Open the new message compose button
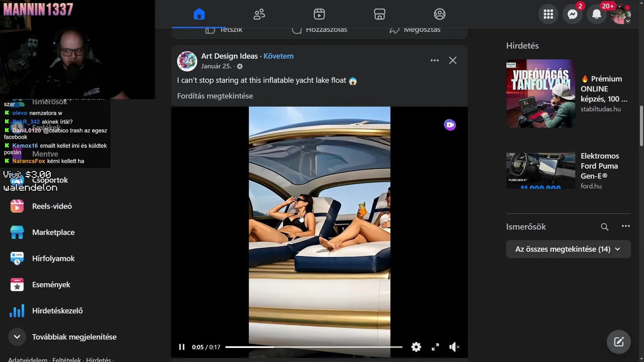 [618, 342]
